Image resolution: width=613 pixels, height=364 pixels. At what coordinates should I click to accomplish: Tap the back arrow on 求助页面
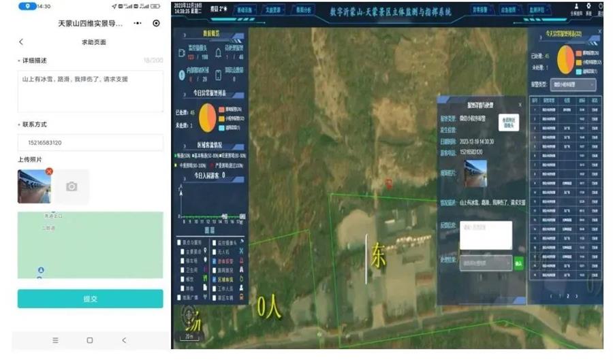(x=21, y=42)
